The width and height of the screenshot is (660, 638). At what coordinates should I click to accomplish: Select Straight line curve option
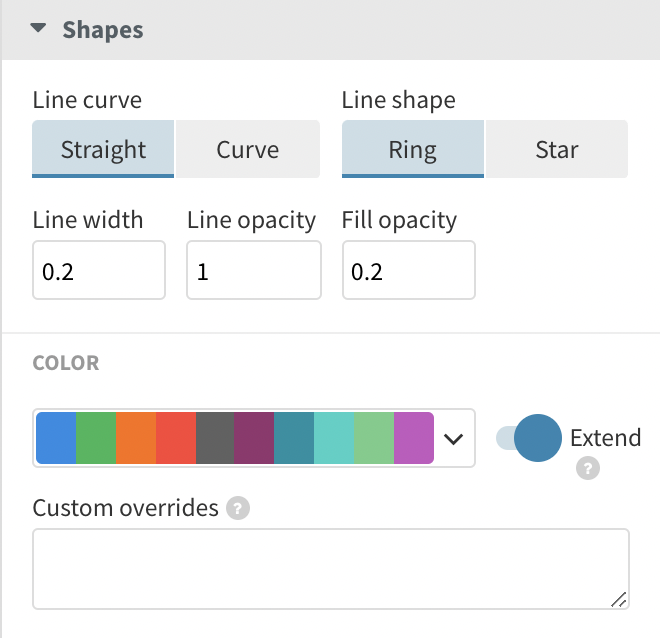point(103,150)
